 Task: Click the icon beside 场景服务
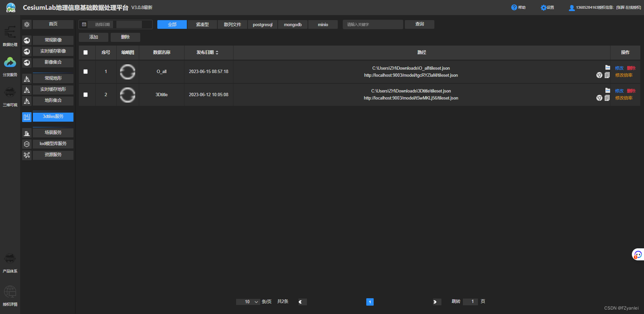27,133
